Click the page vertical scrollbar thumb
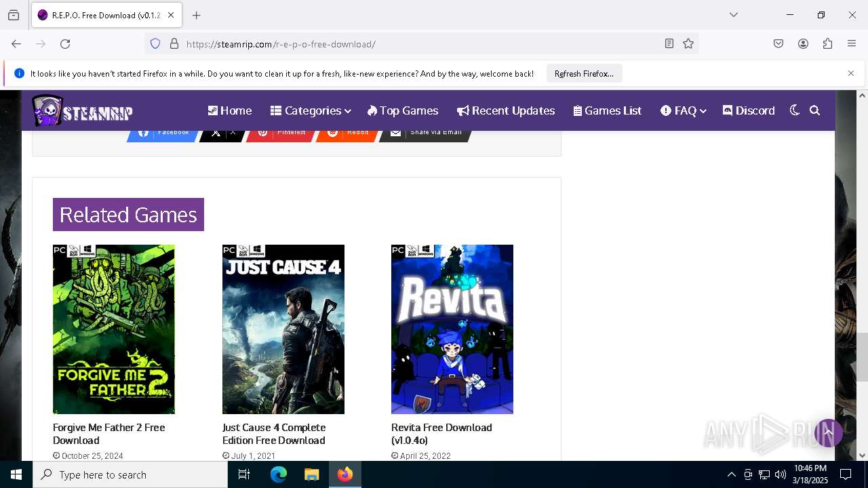 tap(862, 357)
